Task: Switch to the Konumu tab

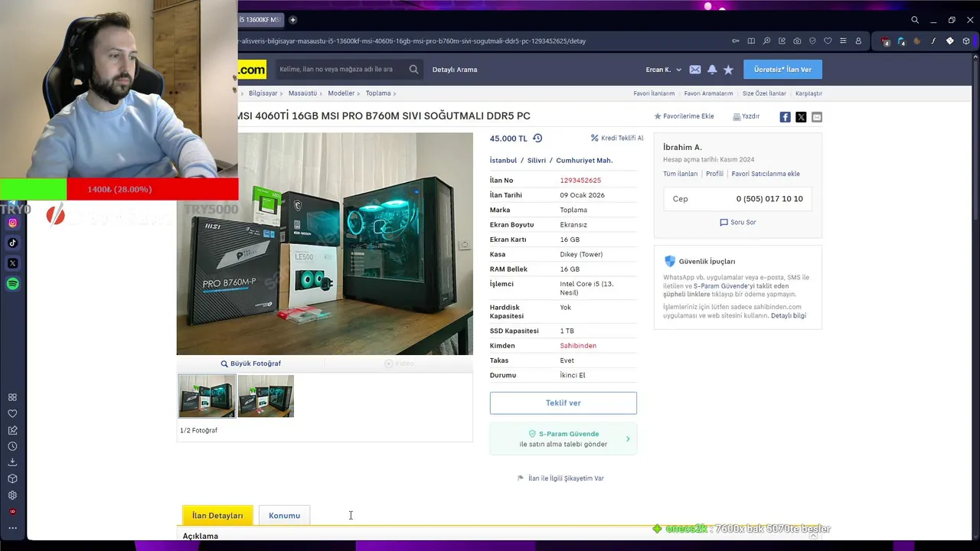Action: [284, 515]
